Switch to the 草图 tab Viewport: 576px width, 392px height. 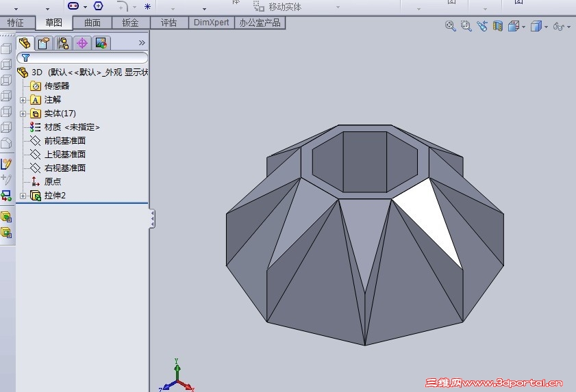[54, 23]
